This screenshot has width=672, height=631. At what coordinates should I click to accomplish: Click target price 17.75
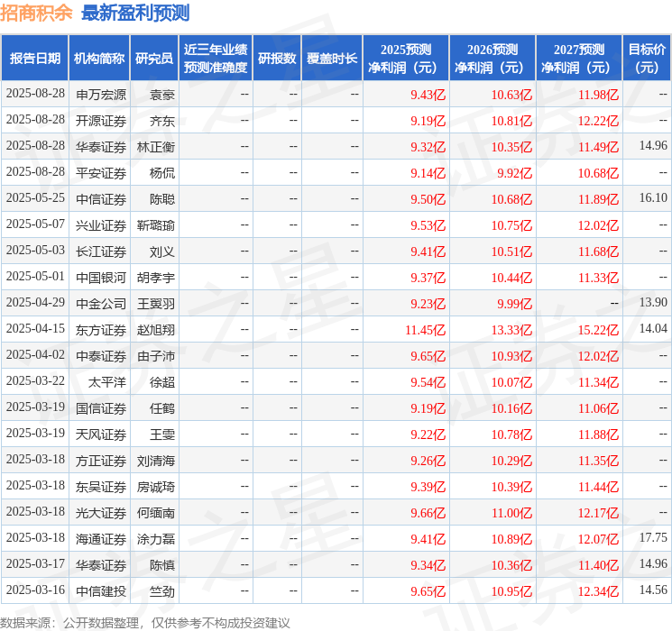654,537
